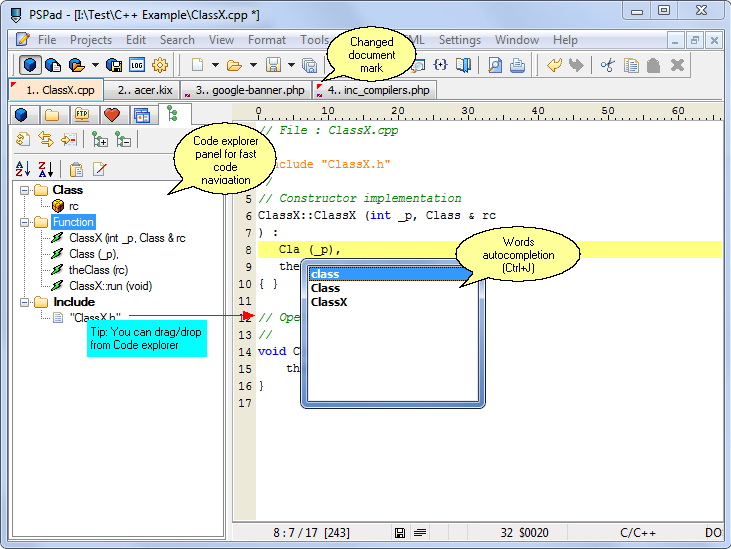Select "ClassX" in the autocompletion list

[331, 302]
